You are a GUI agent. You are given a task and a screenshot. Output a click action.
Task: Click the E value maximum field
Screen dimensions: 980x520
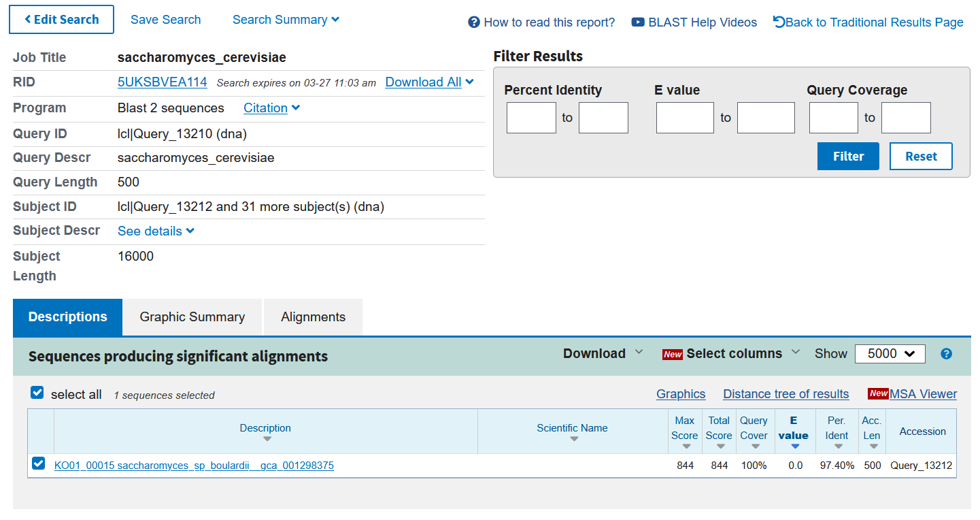point(766,118)
